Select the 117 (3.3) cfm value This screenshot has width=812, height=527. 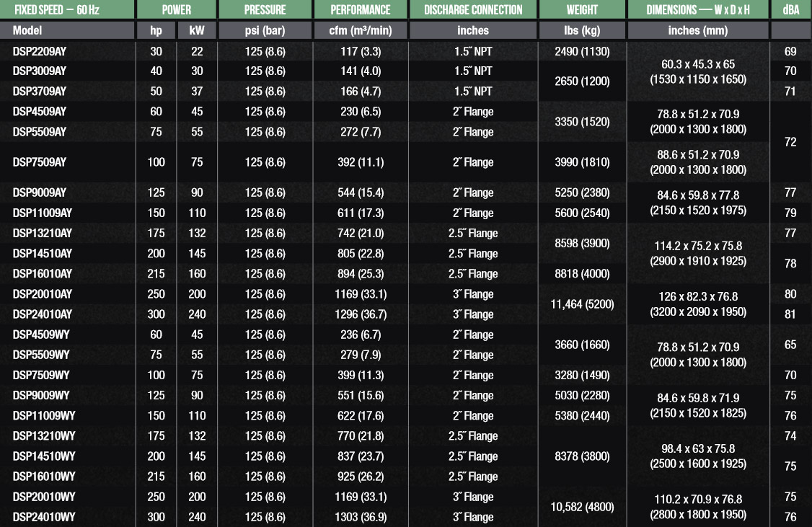pos(361,51)
